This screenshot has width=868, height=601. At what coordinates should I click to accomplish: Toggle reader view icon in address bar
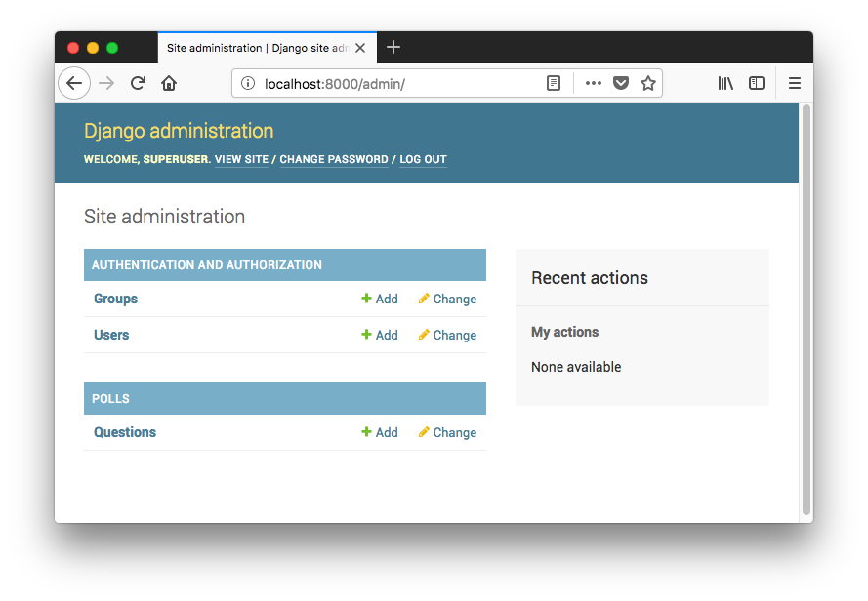point(553,83)
